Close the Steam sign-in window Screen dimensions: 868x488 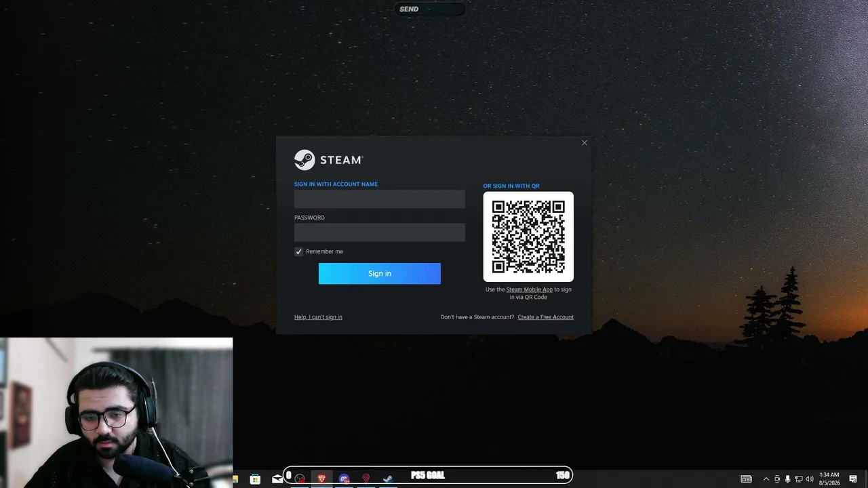[585, 142]
